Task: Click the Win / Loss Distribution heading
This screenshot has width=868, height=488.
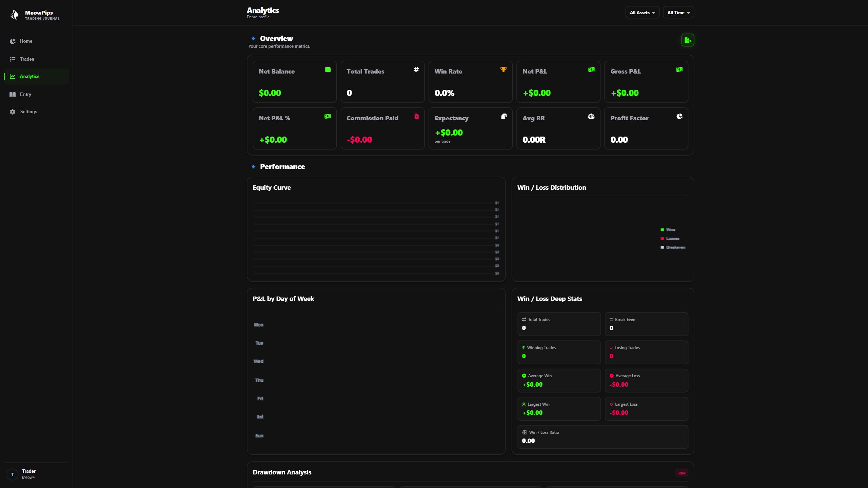Action: (x=552, y=188)
